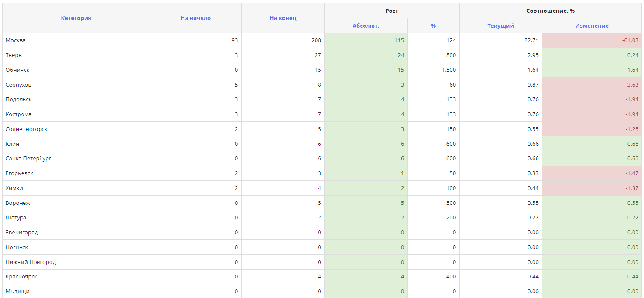Click the Тверь category cell
The image size is (644, 298).
click(x=14, y=55)
